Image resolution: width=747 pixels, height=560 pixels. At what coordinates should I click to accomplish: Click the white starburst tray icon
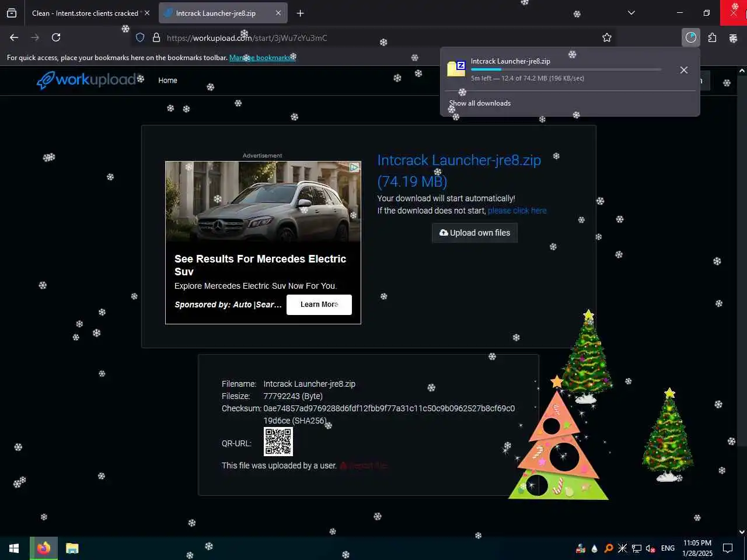(623, 548)
